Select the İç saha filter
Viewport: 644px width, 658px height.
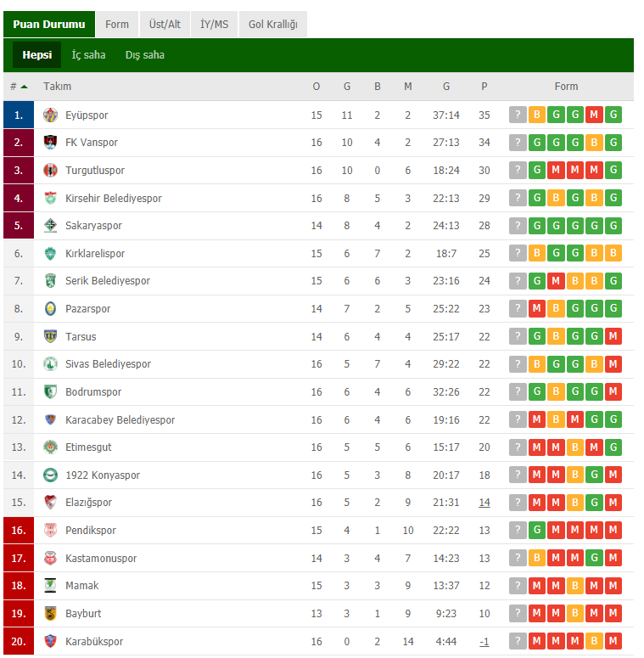point(88,55)
